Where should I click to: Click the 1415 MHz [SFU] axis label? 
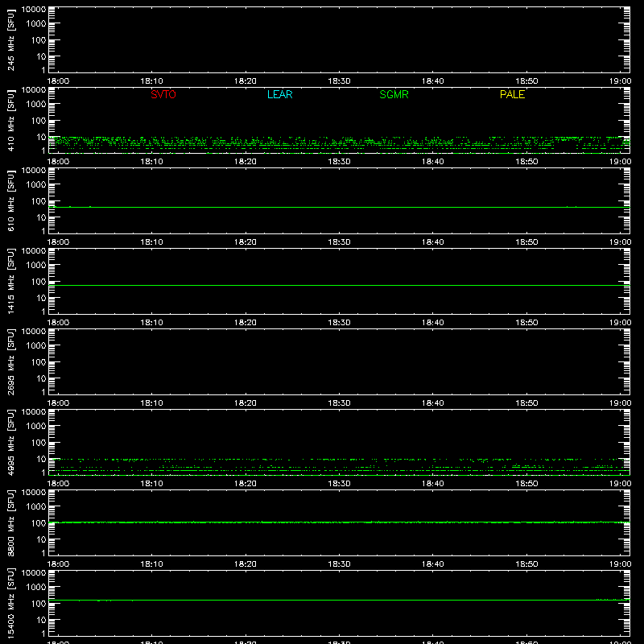[x=10, y=281]
